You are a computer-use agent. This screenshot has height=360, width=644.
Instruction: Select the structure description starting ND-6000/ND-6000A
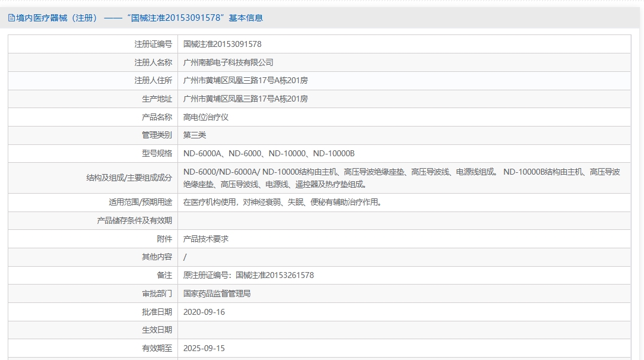click(402, 178)
